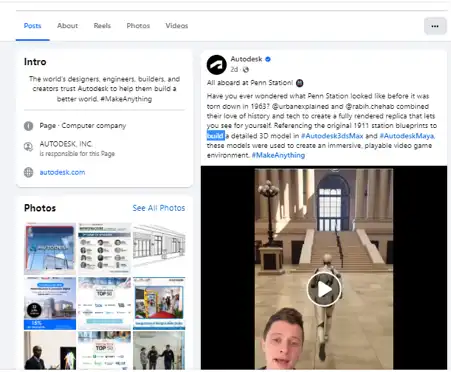Click the person icon beside AUTODESK, INC.

point(29,147)
